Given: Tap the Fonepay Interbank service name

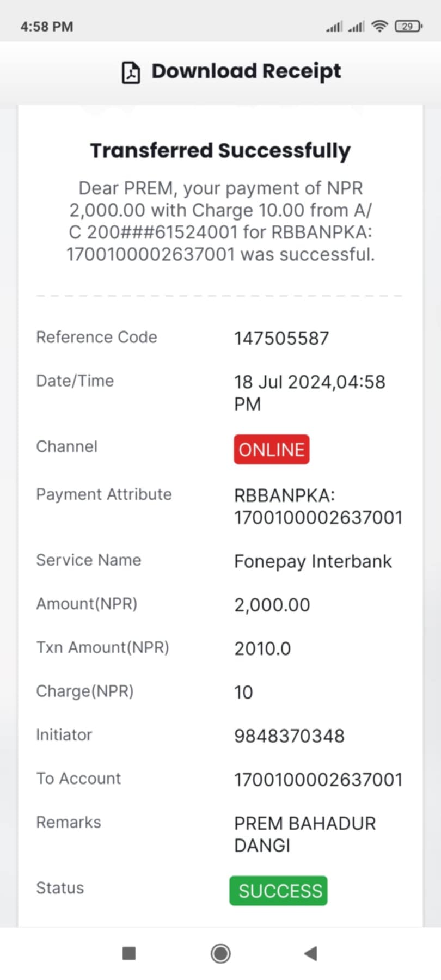Looking at the screenshot, I should pos(313,561).
